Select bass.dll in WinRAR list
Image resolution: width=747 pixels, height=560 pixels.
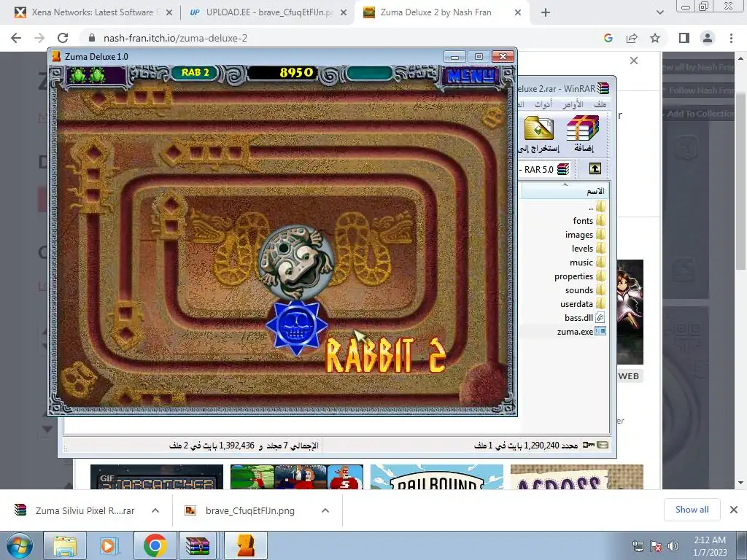pos(584,318)
